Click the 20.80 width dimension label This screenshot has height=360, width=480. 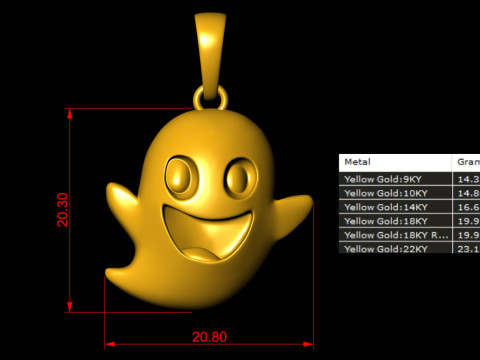click(209, 337)
